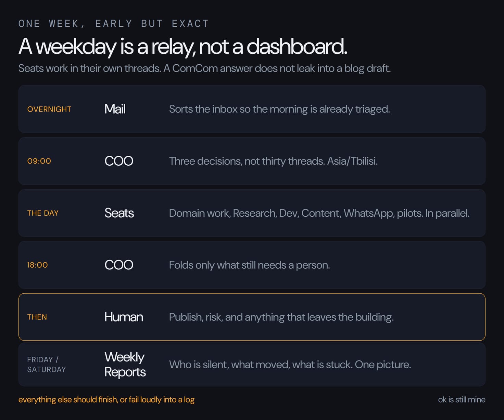Click the OVERNIGHT time label
504x420 pixels.
(x=49, y=109)
